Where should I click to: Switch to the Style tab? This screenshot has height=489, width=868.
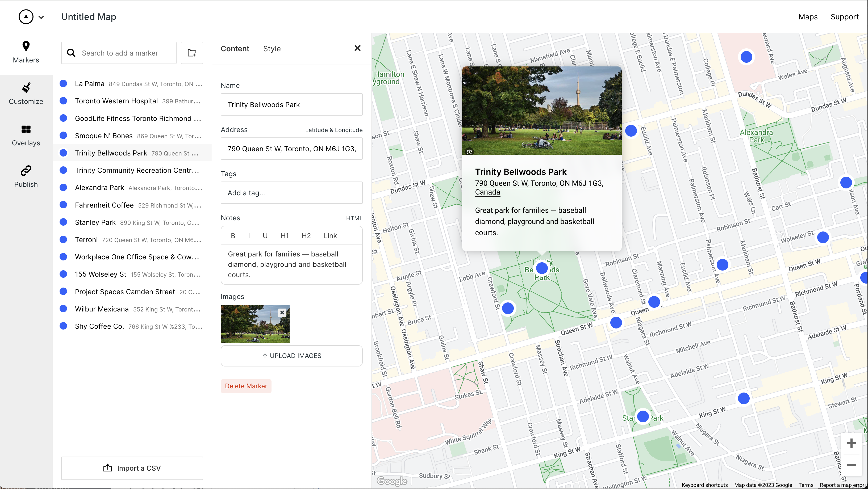pos(272,48)
